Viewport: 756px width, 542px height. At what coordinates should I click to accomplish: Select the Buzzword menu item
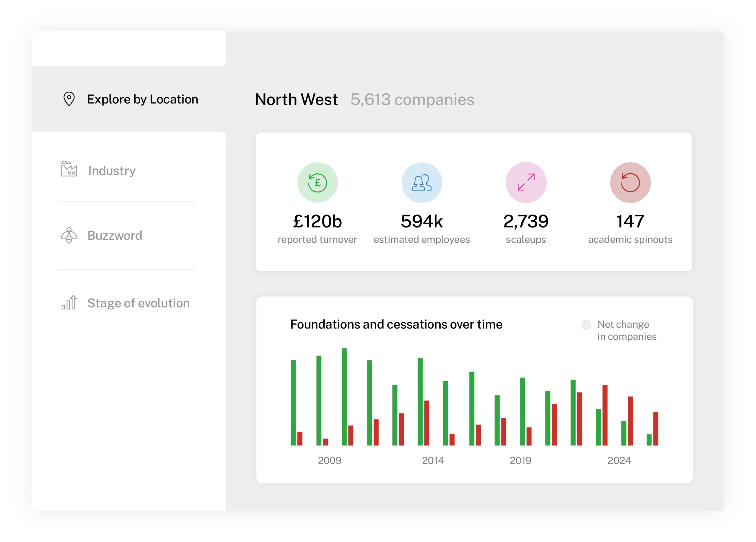(x=115, y=236)
